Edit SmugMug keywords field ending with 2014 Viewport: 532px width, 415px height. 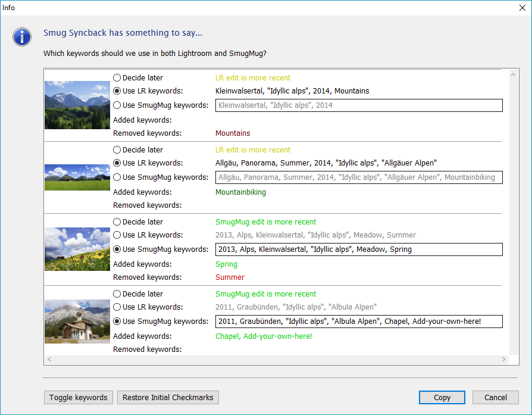pos(359,105)
